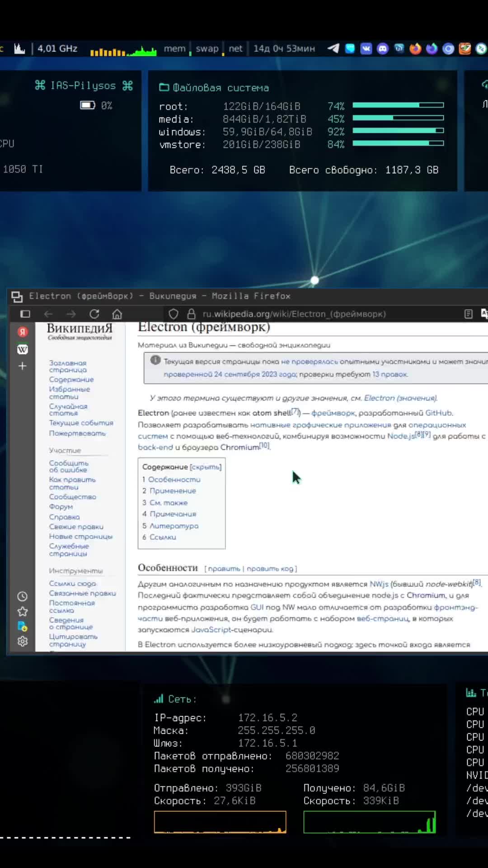This screenshot has width=488, height=868.
Task: Add a new sidebar panel with plus
Action: point(23,366)
